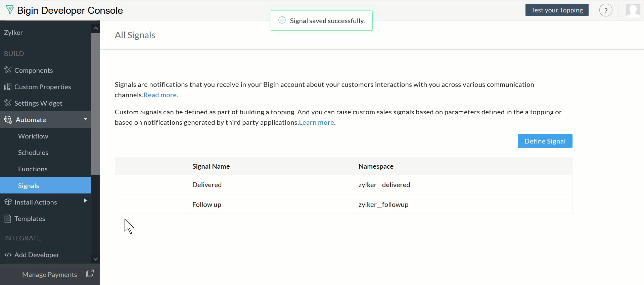Open the Delivered signal row
Image resolution: width=644 pixels, height=285 pixels.
click(x=343, y=185)
